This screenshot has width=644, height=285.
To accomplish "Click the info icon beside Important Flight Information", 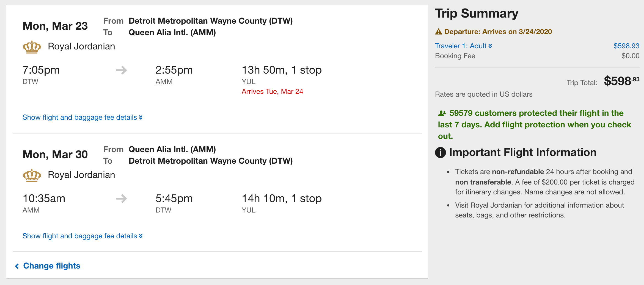I will click(441, 152).
